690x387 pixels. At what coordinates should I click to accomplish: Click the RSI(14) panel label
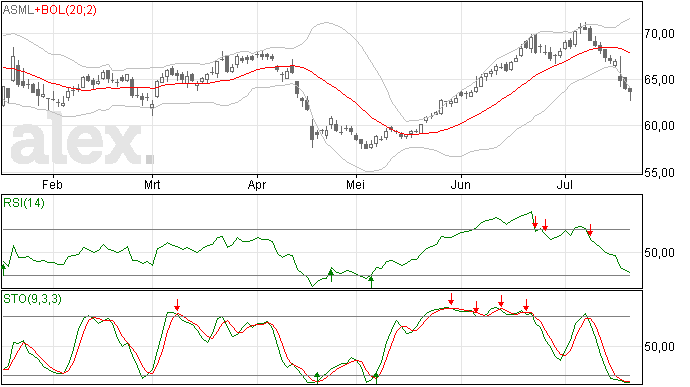click(24, 203)
